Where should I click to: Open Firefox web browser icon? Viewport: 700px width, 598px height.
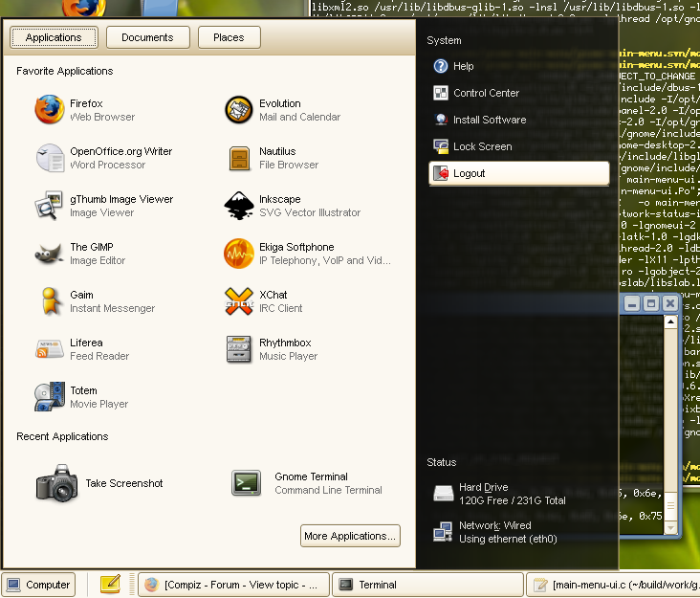(50, 109)
